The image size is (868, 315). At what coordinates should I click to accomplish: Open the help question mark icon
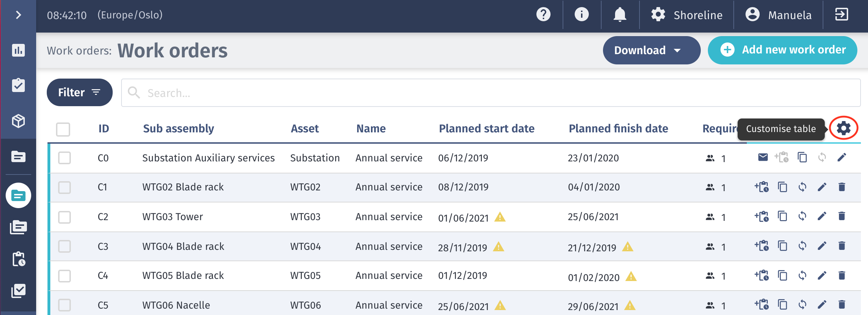pos(543,15)
